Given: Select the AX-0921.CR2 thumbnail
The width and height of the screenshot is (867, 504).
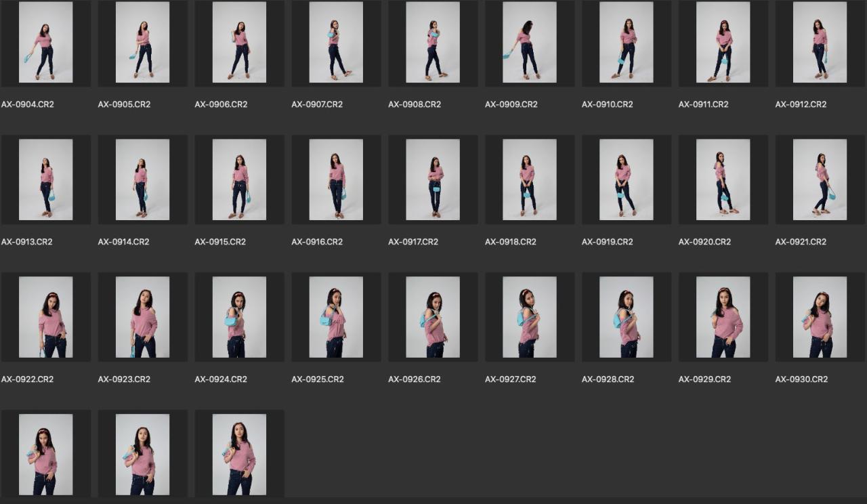Looking at the screenshot, I should pyautogui.click(x=820, y=180).
